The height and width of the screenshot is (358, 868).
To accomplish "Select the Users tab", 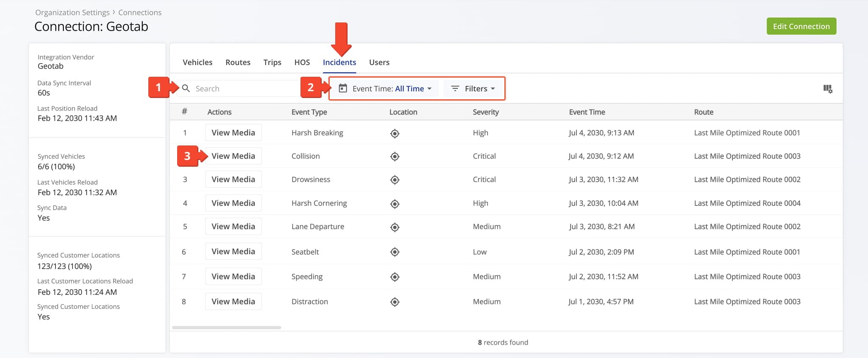I will pyautogui.click(x=379, y=62).
